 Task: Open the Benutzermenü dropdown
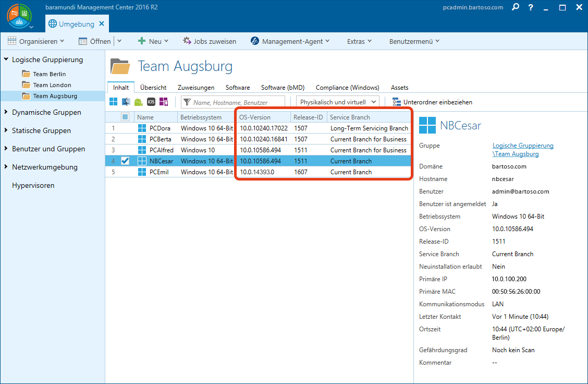[414, 41]
